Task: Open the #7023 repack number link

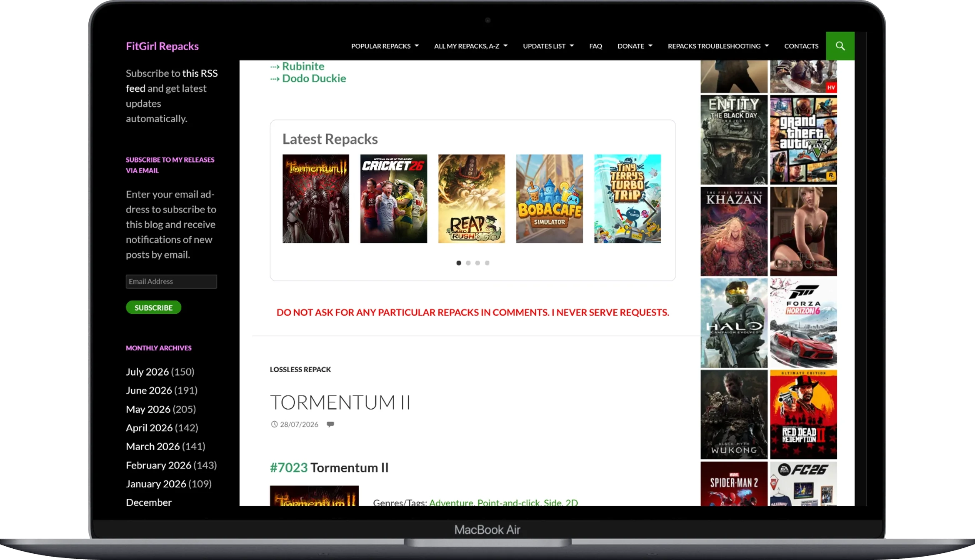Action: (x=289, y=468)
